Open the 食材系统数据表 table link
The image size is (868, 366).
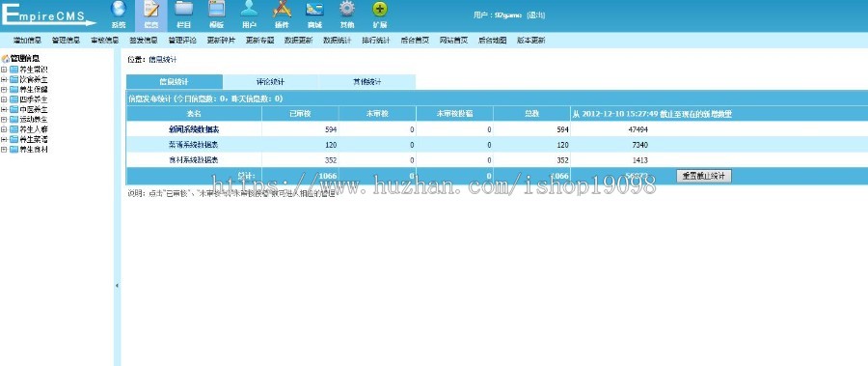click(x=194, y=160)
